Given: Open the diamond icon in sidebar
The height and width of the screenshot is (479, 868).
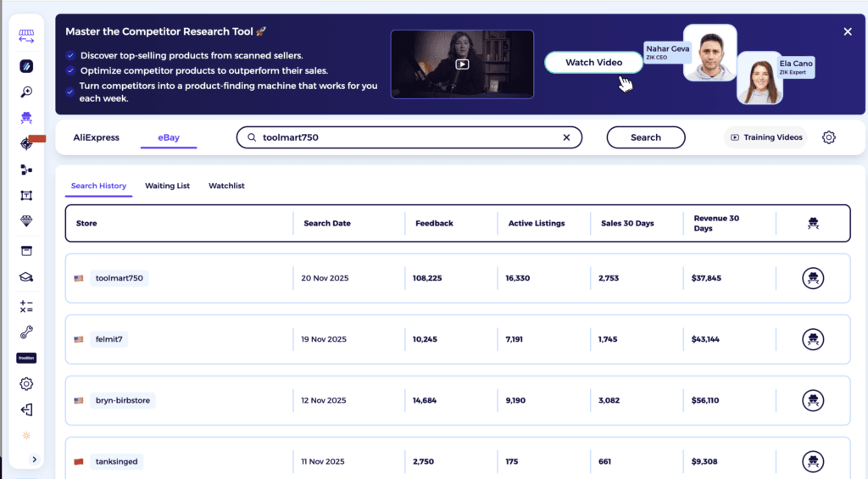Looking at the screenshot, I should (26, 221).
